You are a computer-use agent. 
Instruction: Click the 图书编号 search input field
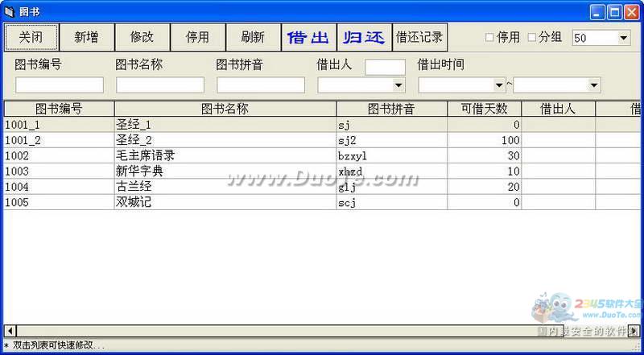pyautogui.click(x=60, y=85)
